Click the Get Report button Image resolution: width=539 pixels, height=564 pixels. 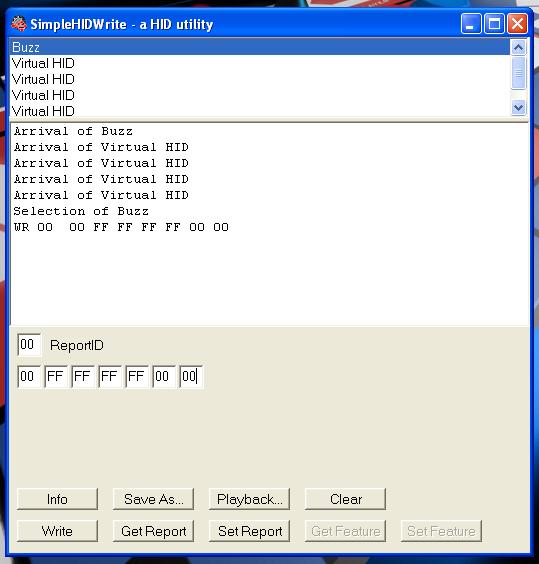(x=153, y=531)
